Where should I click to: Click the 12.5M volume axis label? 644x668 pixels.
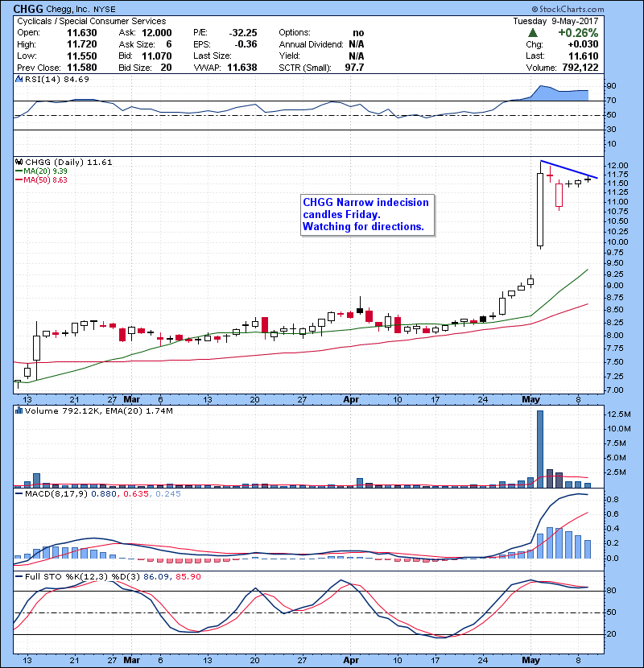tap(619, 414)
